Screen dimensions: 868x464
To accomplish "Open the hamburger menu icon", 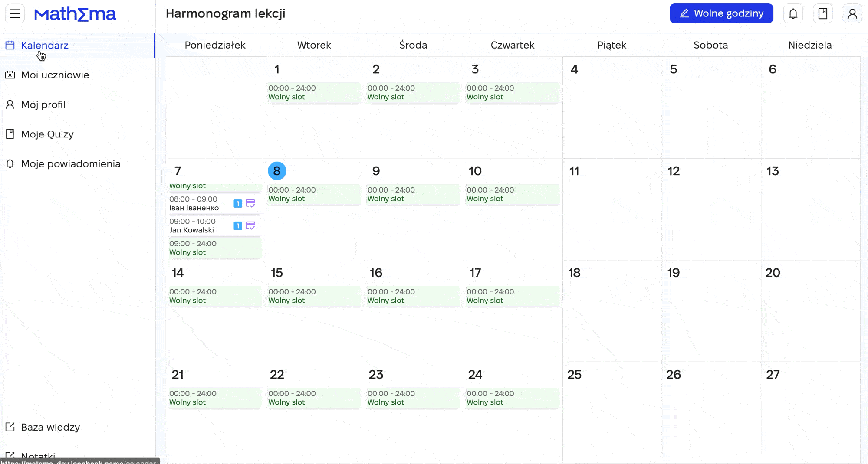I will pyautogui.click(x=15, y=13).
